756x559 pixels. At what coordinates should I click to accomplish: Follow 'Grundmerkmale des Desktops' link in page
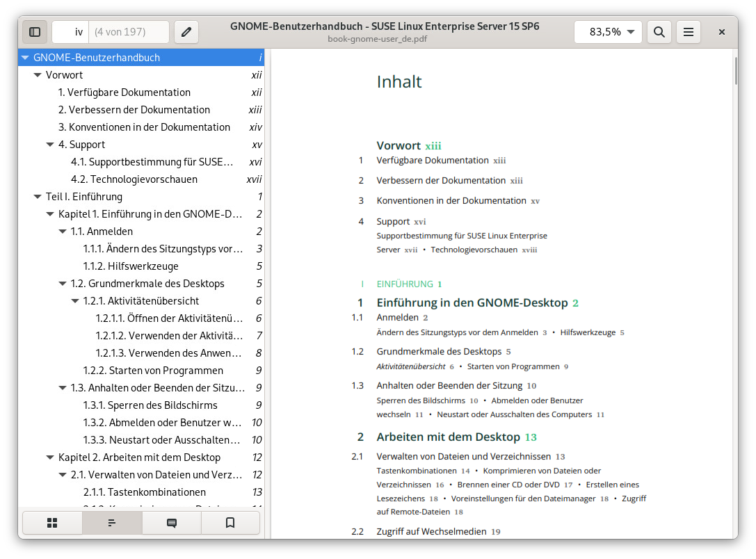(x=439, y=352)
